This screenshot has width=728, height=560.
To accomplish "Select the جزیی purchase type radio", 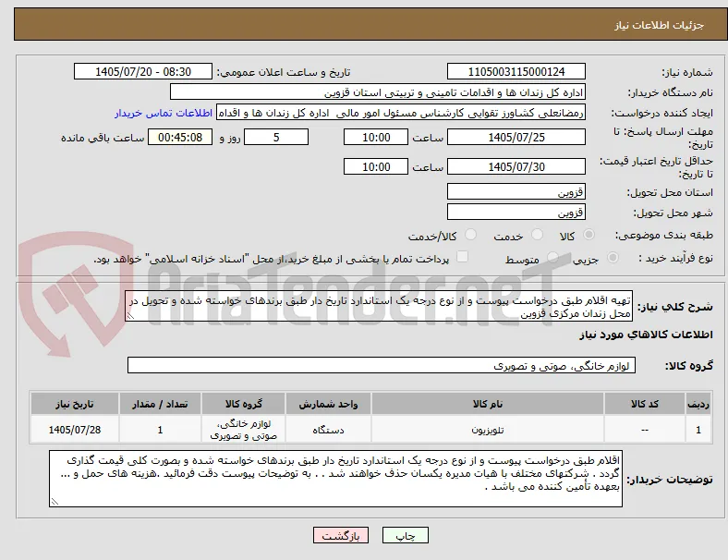I will (x=613, y=258).
